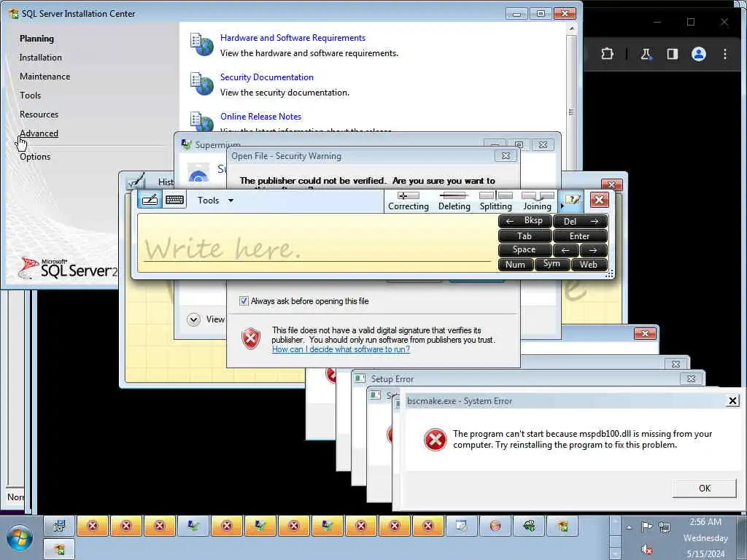Open the browser profile avatar

(698, 54)
